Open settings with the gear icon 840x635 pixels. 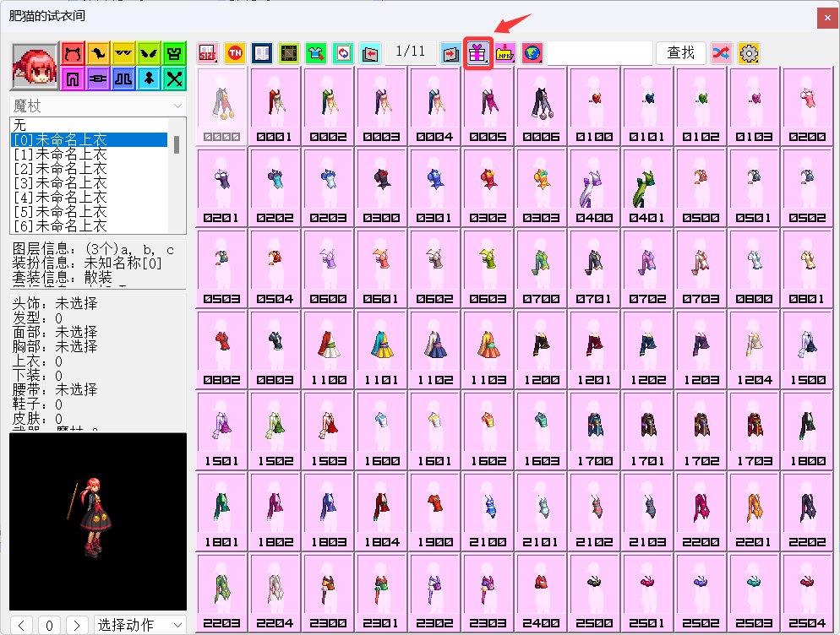pyautogui.click(x=749, y=53)
